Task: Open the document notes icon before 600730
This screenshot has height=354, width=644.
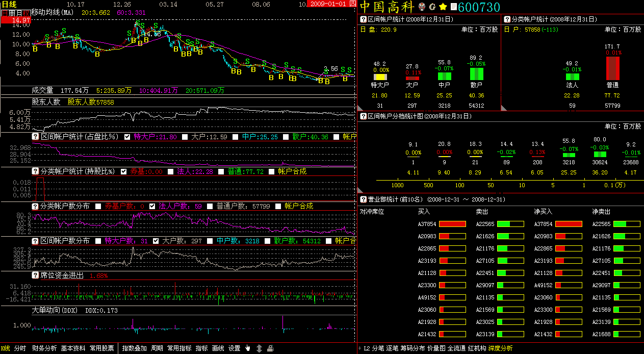Action: (x=453, y=7)
